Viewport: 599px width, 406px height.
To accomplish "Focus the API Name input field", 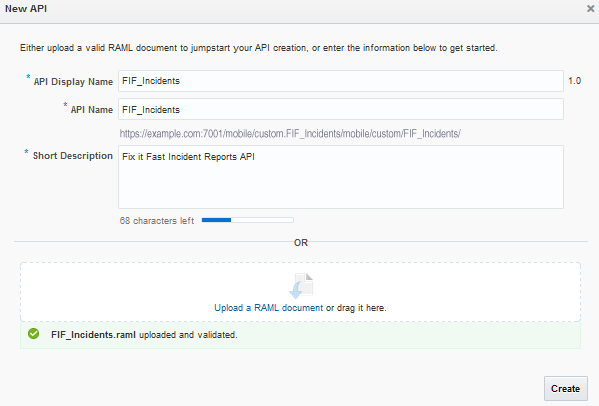I will coord(341,109).
